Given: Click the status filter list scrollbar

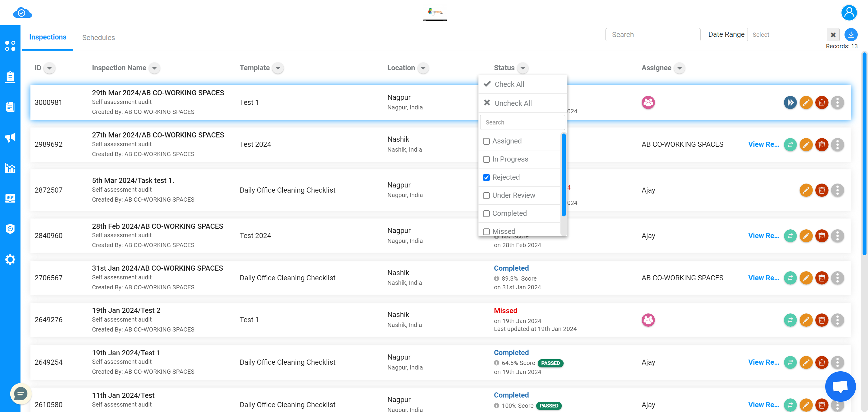Looking at the screenshot, I should (x=563, y=175).
